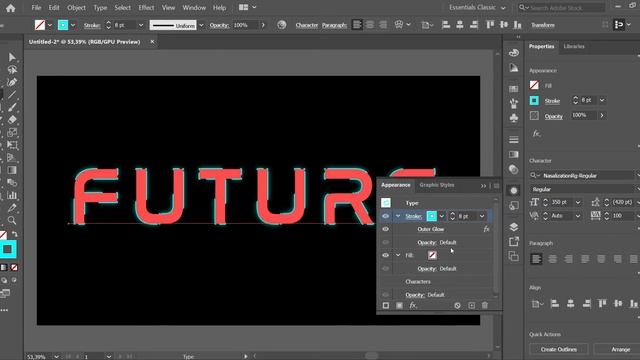This screenshot has width=640, height=360.
Task: Click the Home icon
Action: (x=11, y=8)
